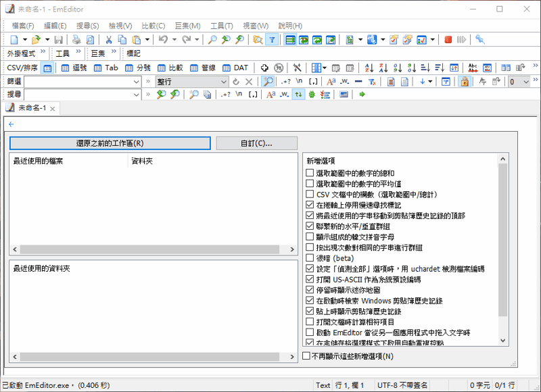This screenshot has width=541, height=392.
Task: Click the lock icon in filter toolbar
Action: pyautogui.click(x=465, y=82)
